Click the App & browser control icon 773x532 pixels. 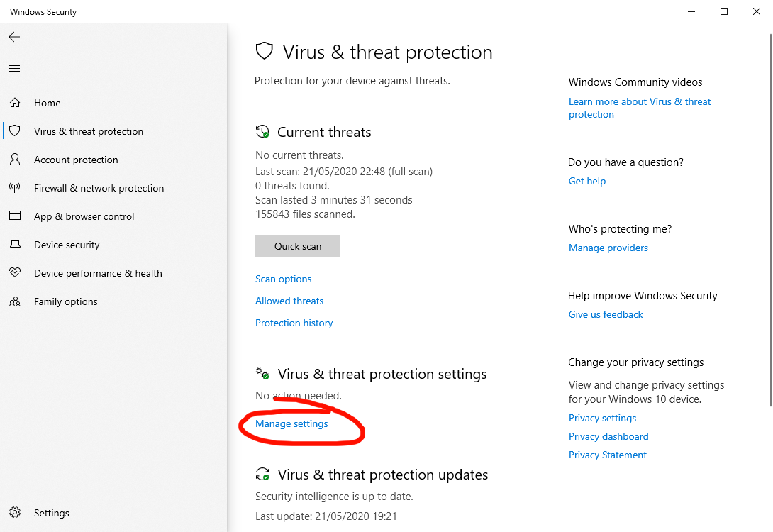coord(14,216)
